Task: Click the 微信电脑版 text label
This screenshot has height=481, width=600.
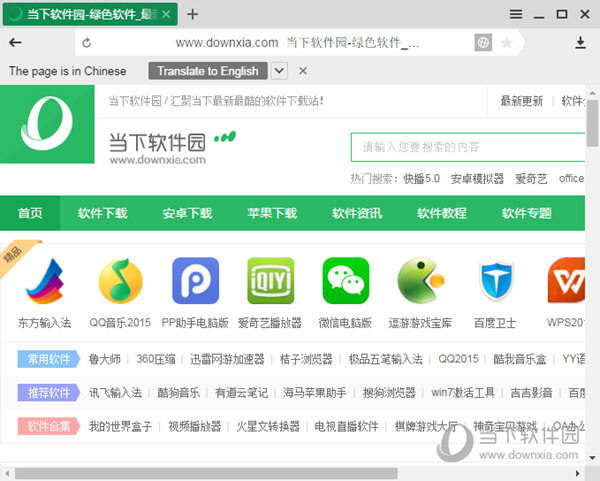Action: click(345, 323)
